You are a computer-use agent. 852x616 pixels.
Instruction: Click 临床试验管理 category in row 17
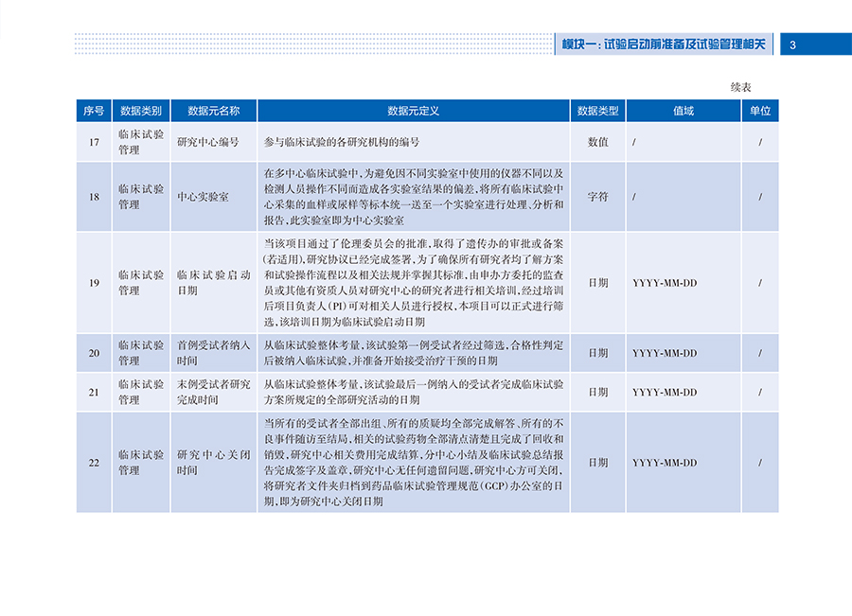[141, 142]
